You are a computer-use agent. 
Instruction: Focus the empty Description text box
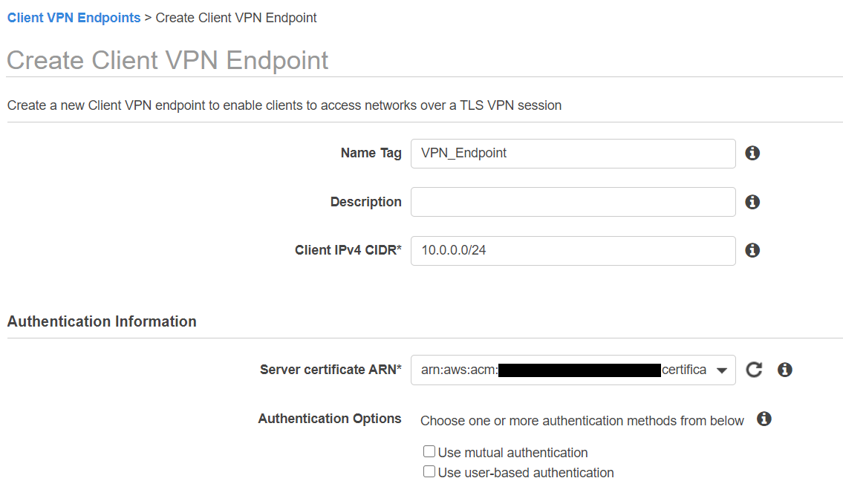(x=573, y=202)
